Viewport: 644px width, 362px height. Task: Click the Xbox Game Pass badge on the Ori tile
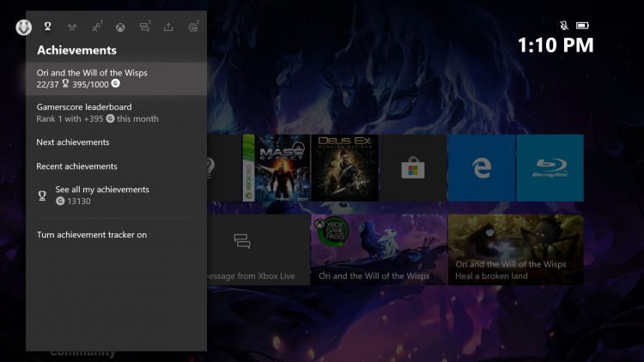pyautogui.click(x=332, y=232)
